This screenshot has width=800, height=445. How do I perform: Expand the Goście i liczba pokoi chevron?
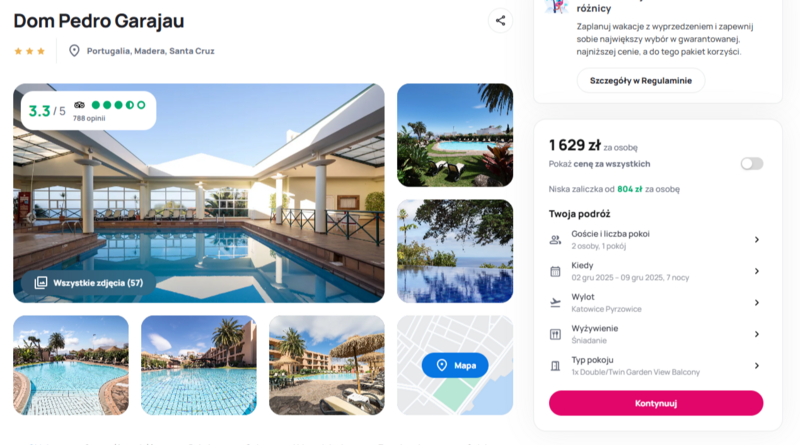point(757,240)
